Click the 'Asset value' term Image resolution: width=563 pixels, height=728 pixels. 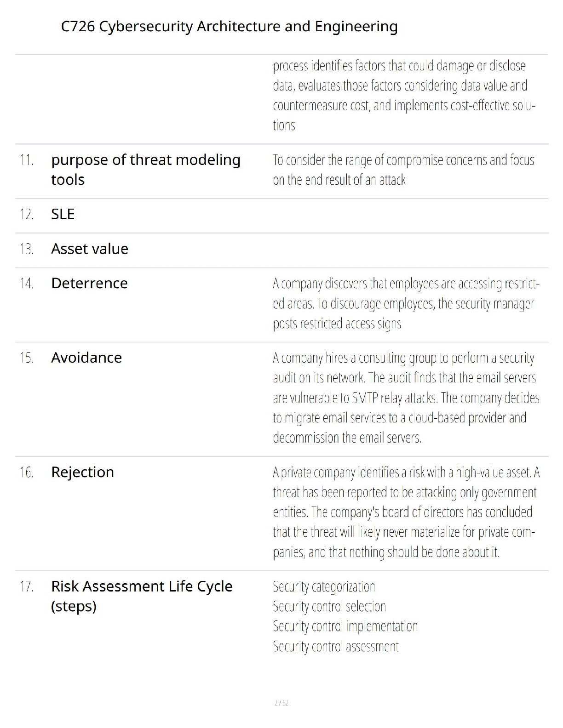[90, 249]
